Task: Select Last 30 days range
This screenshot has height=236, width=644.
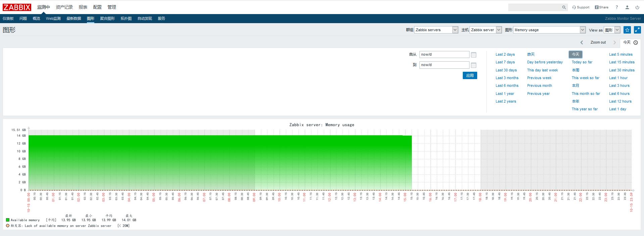Action: (x=506, y=70)
